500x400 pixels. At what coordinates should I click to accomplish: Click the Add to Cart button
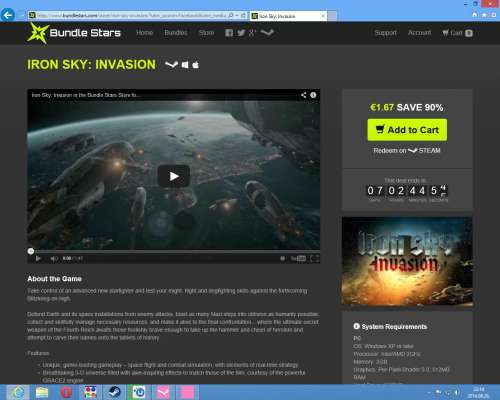407,130
